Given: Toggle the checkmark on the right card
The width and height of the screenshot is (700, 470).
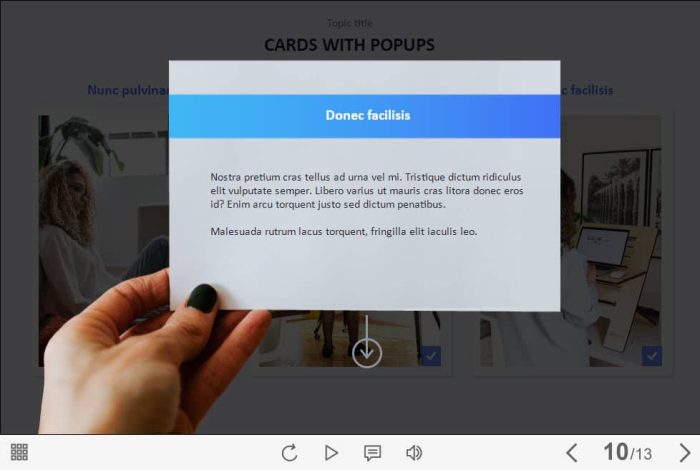Looking at the screenshot, I should 651,355.
